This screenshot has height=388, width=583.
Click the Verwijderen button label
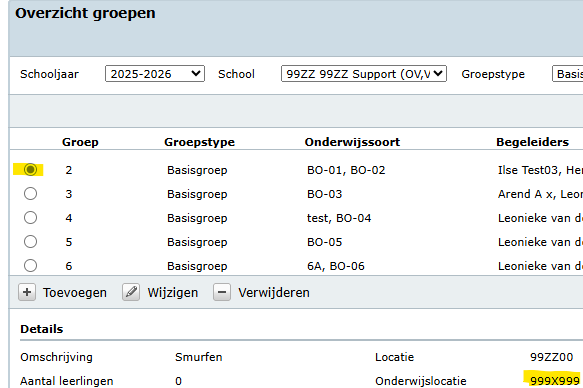click(274, 293)
